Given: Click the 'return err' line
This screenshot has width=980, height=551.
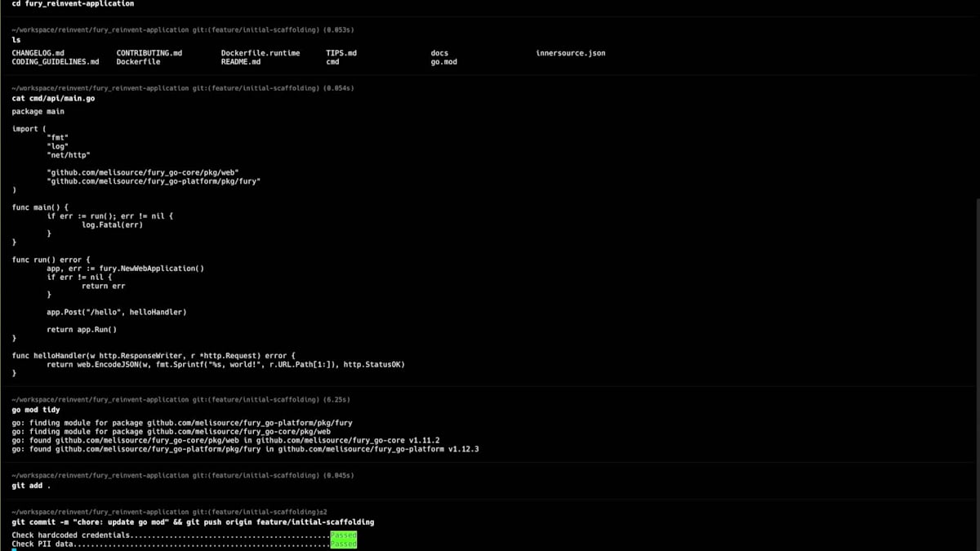Looking at the screenshot, I should coord(104,286).
